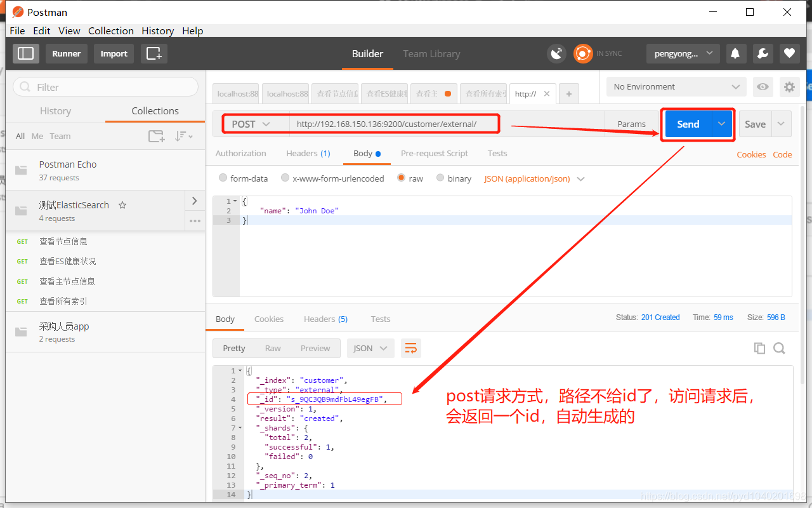Open the Save button dropdown arrow
812x508 pixels.
coord(781,124)
